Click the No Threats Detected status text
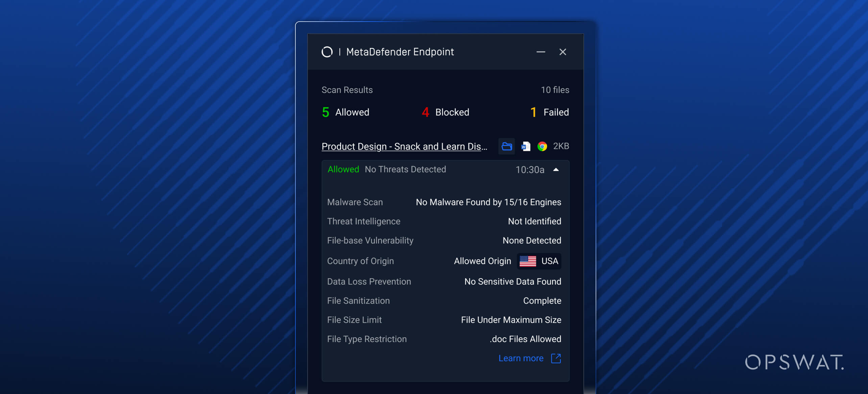868x394 pixels. coord(405,169)
